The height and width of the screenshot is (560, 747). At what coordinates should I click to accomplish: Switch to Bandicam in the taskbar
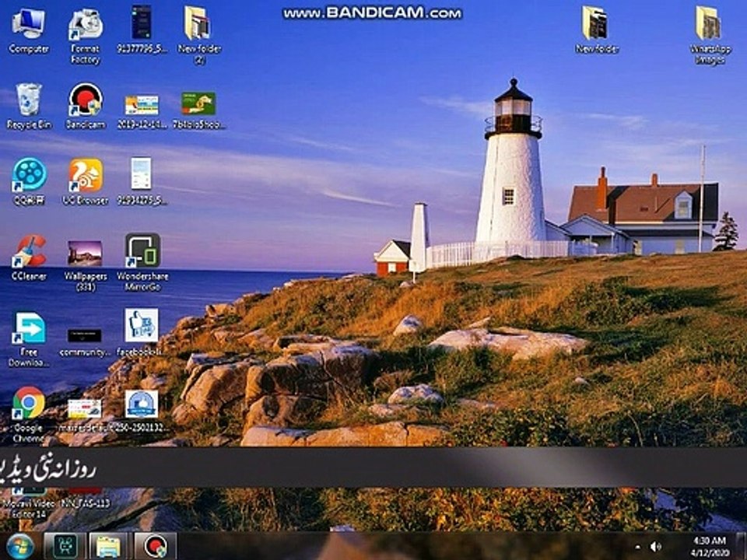pos(156,546)
